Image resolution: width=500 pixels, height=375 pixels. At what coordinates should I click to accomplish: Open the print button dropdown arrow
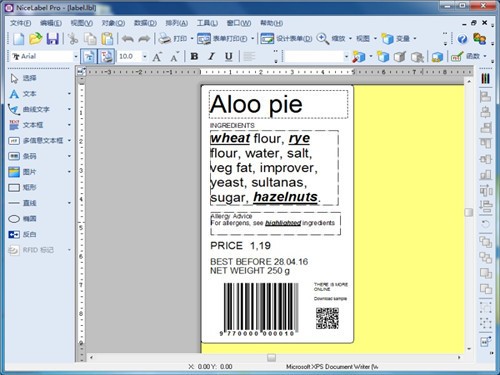tap(192, 39)
